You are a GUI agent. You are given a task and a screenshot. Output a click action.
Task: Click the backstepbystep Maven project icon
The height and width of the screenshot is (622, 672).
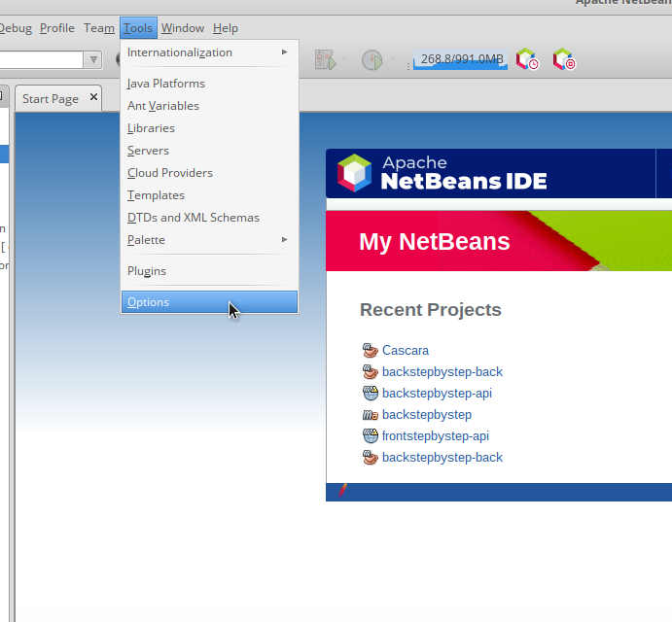[371, 415]
